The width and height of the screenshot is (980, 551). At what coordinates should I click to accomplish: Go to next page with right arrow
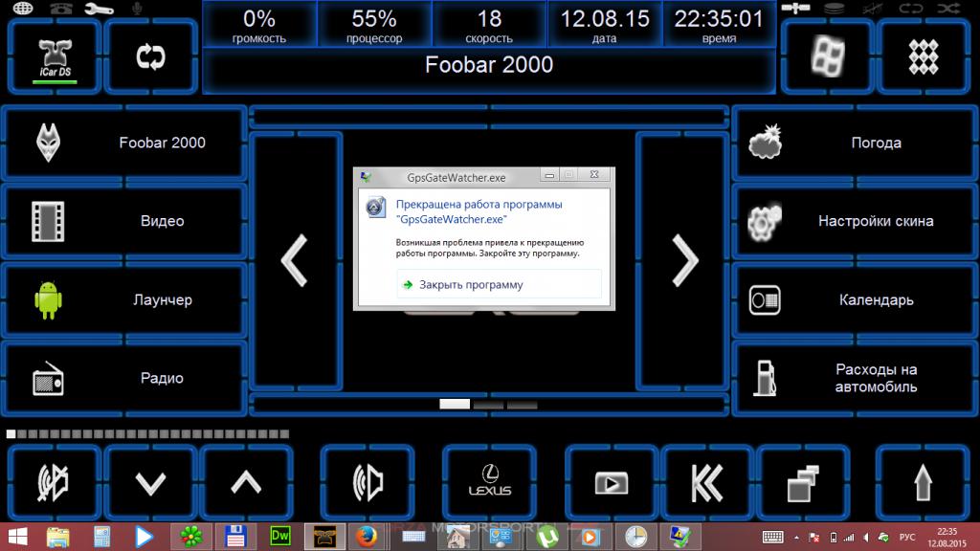click(683, 260)
